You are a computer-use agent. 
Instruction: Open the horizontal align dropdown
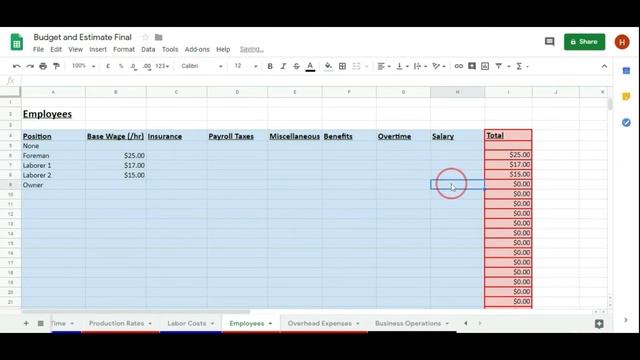coord(384,66)
